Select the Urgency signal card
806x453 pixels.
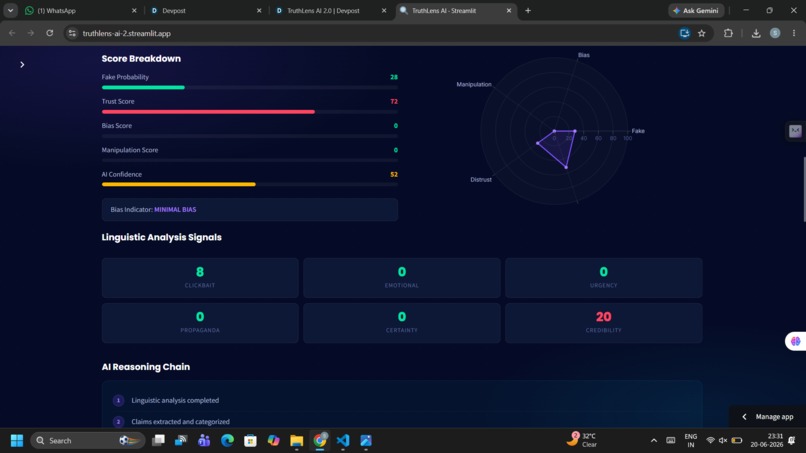click(603, 278)
